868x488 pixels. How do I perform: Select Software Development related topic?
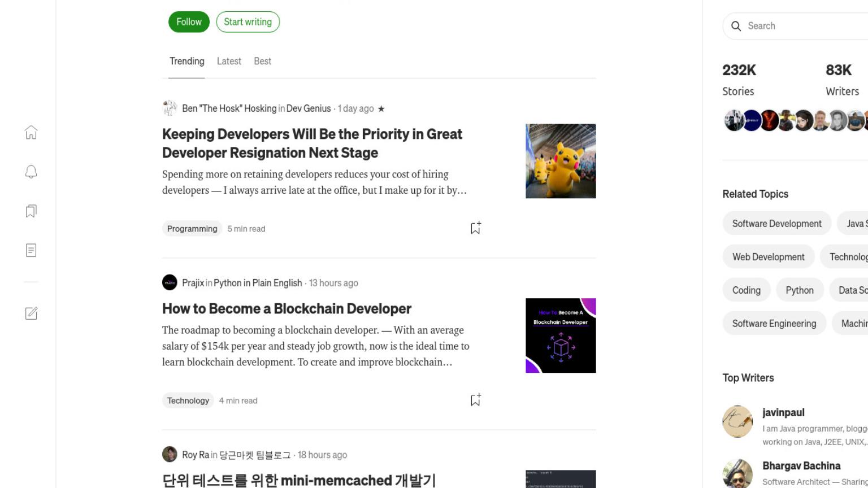[x=777, y=224]
